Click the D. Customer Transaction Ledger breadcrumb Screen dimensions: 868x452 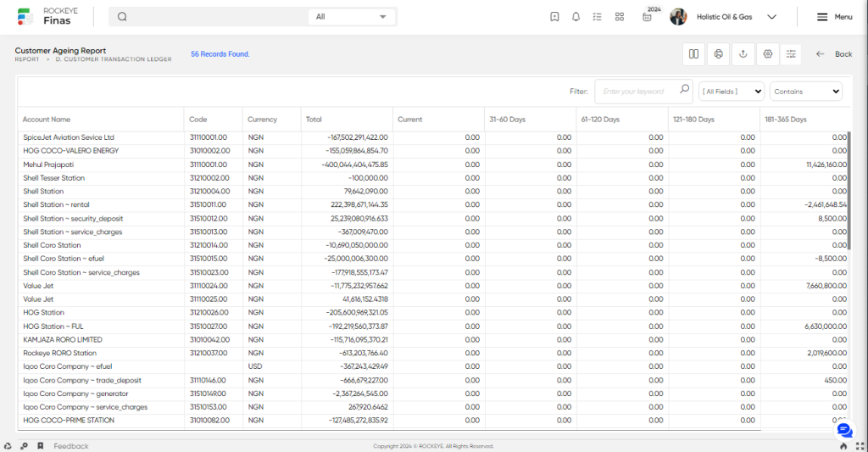[x=114, y=59]
